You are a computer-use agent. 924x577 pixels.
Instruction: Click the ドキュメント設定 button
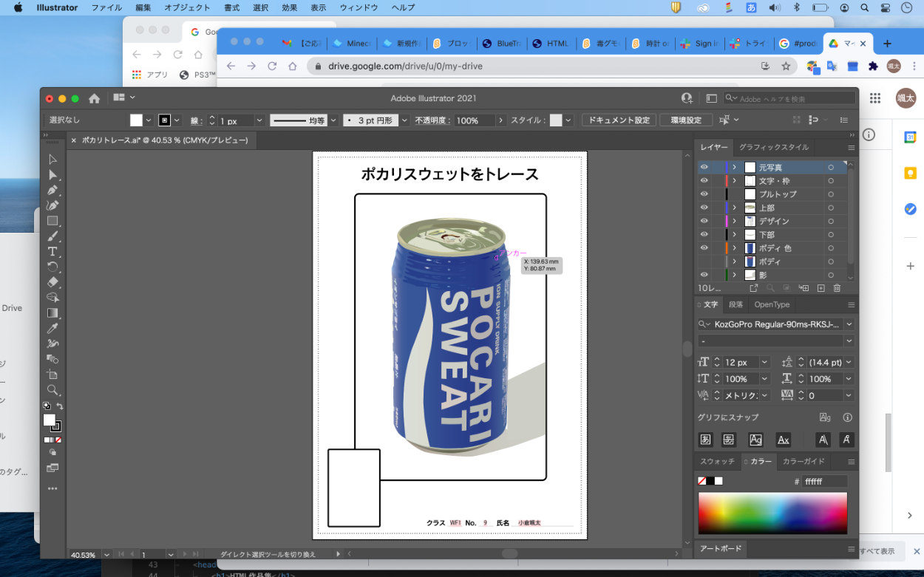pos(619,120)
